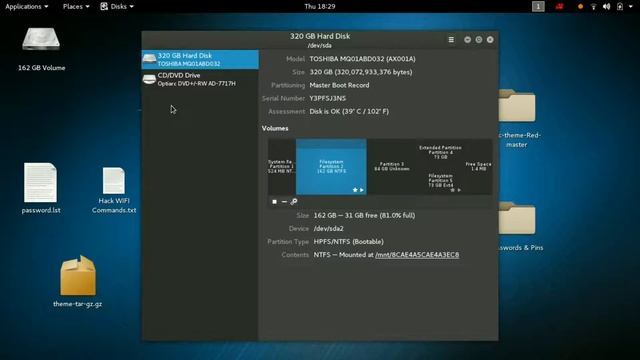The height and width of the screenshot is (360, 640).
Task: Click the battery status icon
Action: (x=620, y=7)
